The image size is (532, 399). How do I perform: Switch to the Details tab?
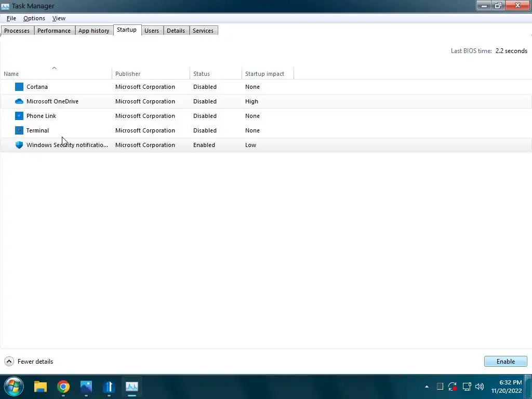point(176,31)
